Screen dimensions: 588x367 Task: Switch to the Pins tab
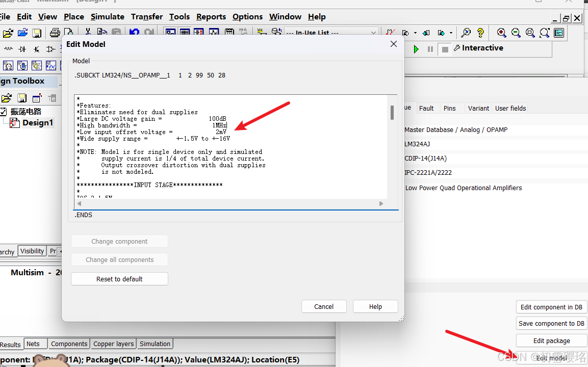point(450,109)
